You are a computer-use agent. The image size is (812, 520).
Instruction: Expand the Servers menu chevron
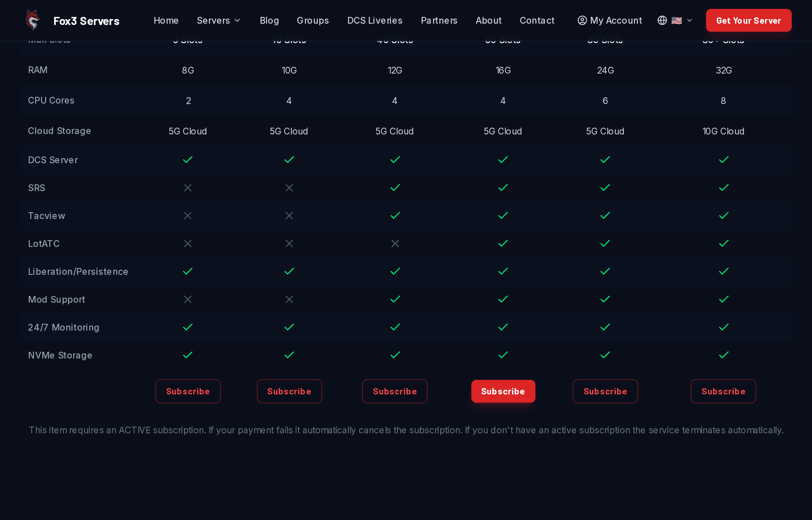237,20
